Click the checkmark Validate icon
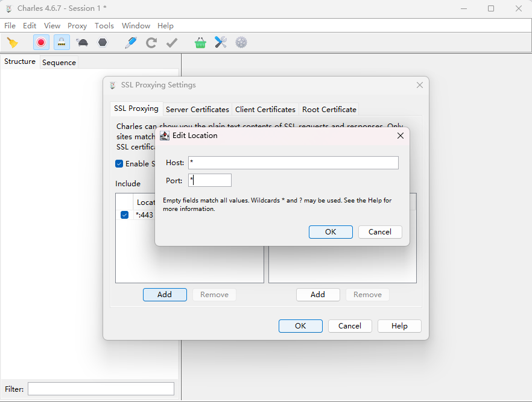Image resolution: width=532 pixels, height=402 pixels. point(172,43)
